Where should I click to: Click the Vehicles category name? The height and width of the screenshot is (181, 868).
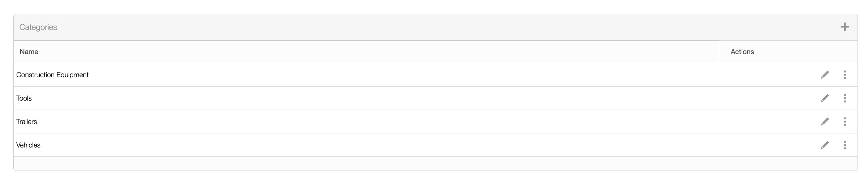point(29,145)
